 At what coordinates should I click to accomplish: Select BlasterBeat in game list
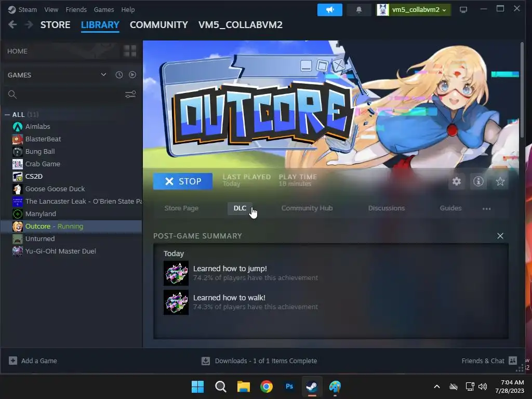43,139
